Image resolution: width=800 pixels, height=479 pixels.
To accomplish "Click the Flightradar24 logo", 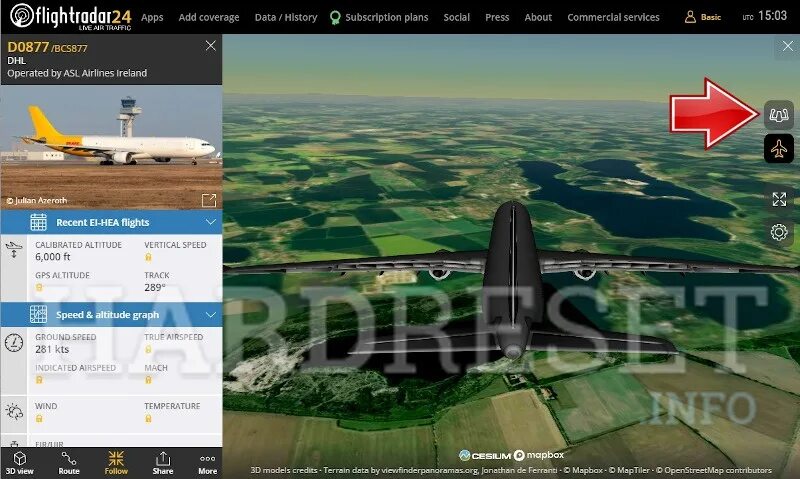I will coord(71,16).
